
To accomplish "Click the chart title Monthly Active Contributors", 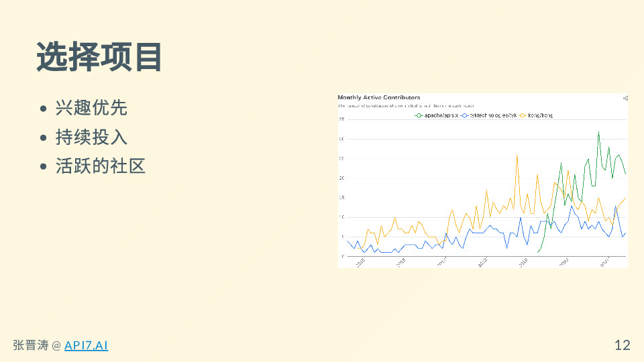I will (378, 97).
